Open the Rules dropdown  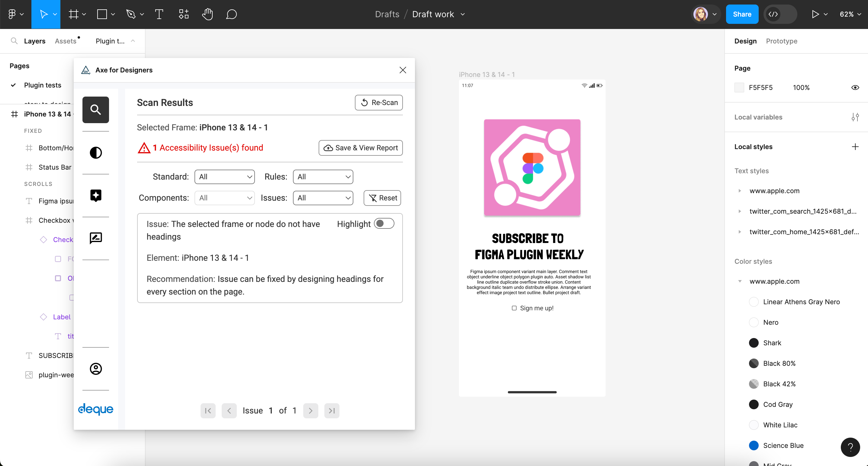click(x=323, y=177)
